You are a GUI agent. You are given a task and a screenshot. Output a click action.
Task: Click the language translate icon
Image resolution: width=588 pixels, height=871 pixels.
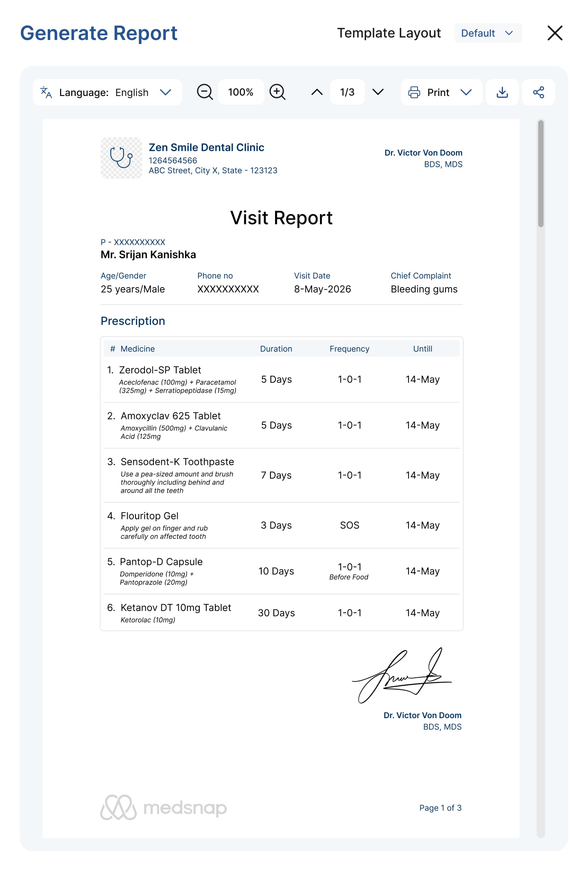46,92
